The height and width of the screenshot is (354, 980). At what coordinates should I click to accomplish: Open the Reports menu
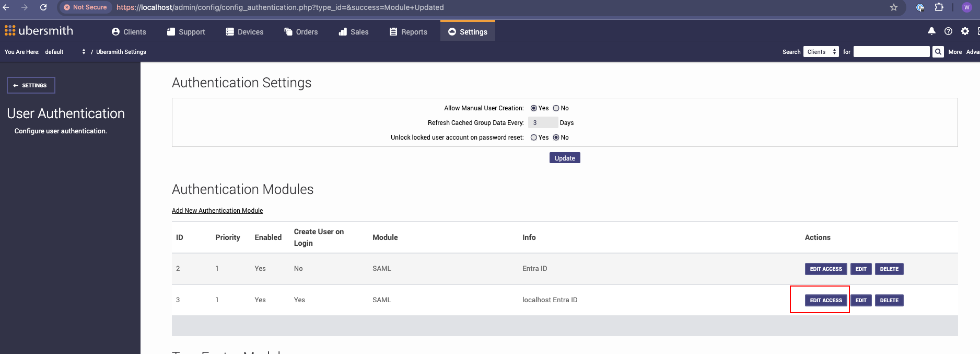408,32
